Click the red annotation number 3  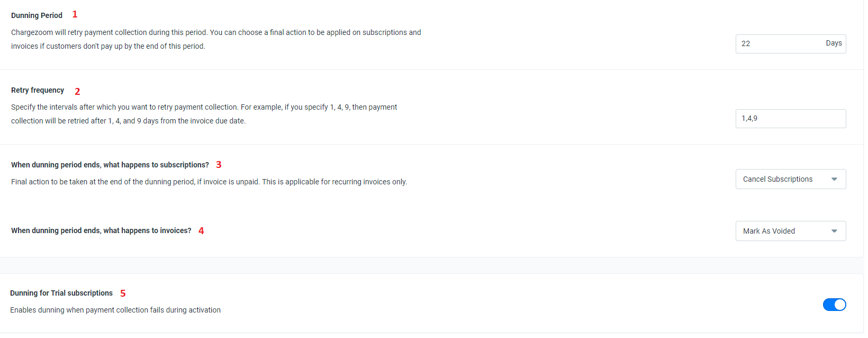[x=219, y=165]
